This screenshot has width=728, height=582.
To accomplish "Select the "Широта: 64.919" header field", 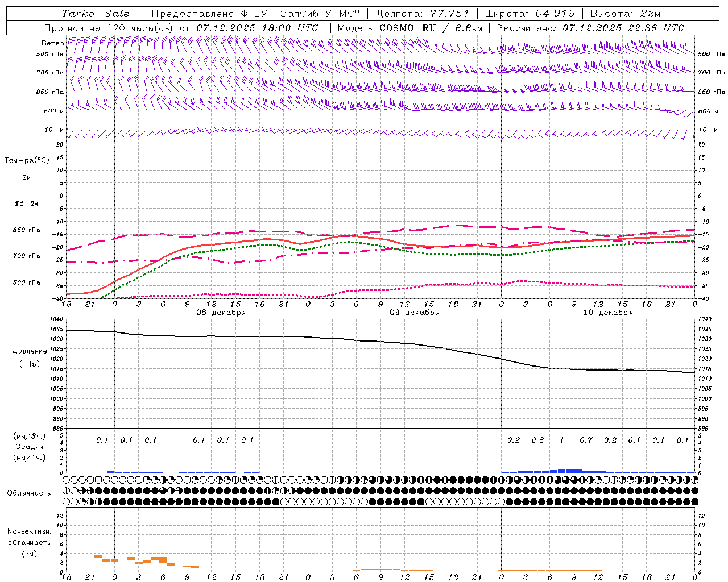I will pos(530,14).
